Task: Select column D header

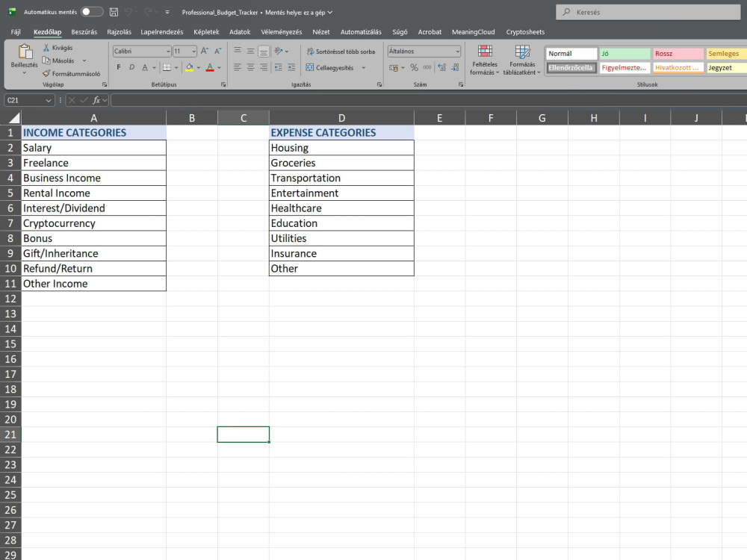Action: click(x=341, y=118)
